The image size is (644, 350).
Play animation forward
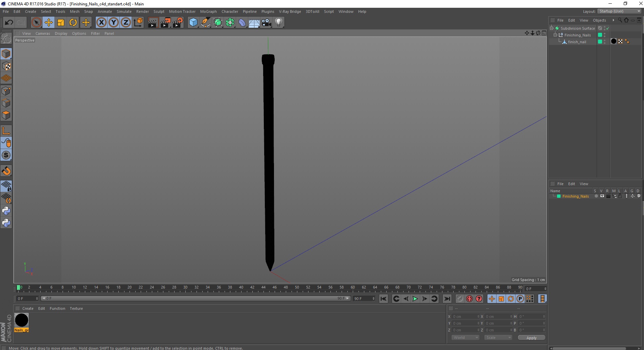point(415,299)
